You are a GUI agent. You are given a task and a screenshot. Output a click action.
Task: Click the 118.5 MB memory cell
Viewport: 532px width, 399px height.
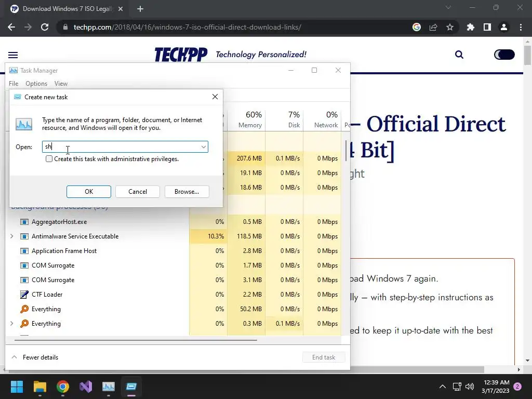pos(246,236)
